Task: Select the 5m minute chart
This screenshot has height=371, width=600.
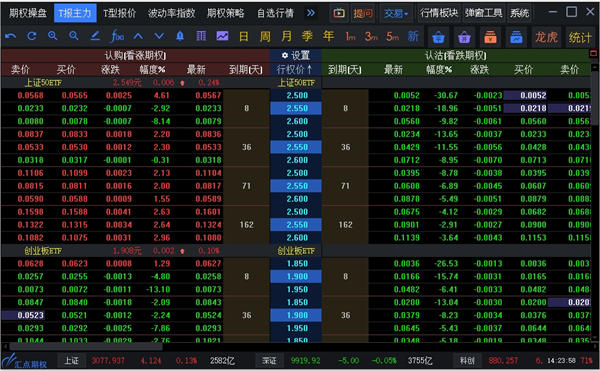Action: point(393,36)
